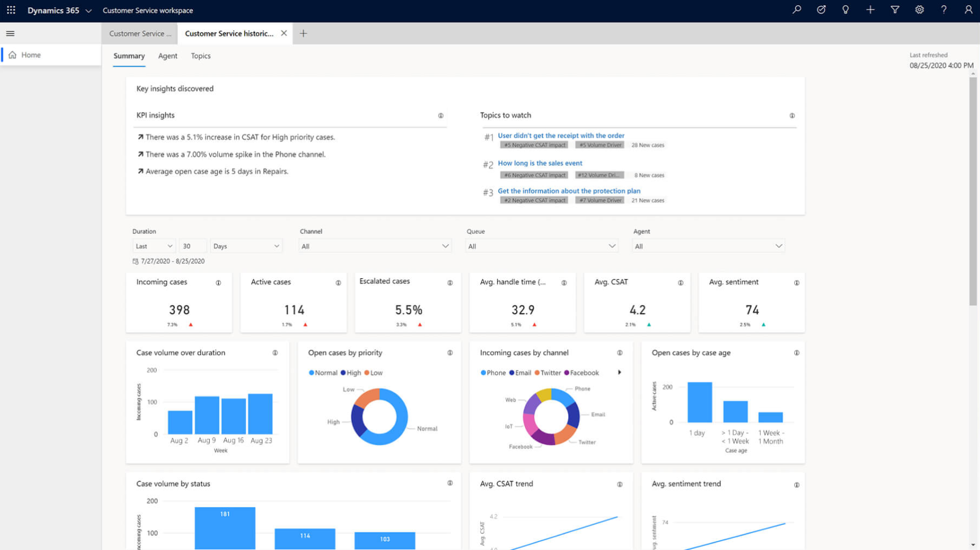View the Avg. CSAT card info icon
Image resolution: width=980 pixels, height=550 pixels.
pos(681,283)
